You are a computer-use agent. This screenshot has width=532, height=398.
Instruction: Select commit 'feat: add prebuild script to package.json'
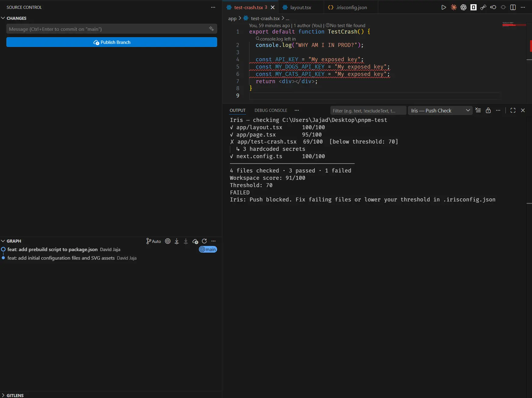(52, 249)
